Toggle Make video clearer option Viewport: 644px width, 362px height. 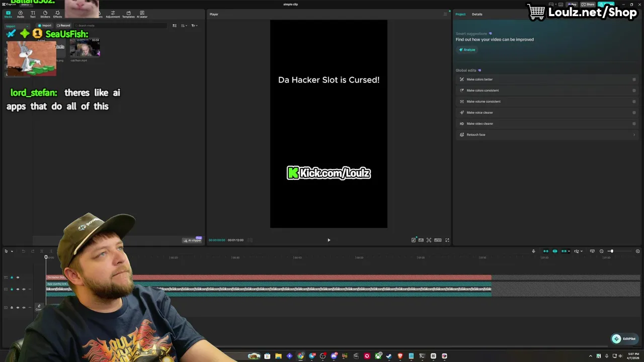[x=634, y=124]
